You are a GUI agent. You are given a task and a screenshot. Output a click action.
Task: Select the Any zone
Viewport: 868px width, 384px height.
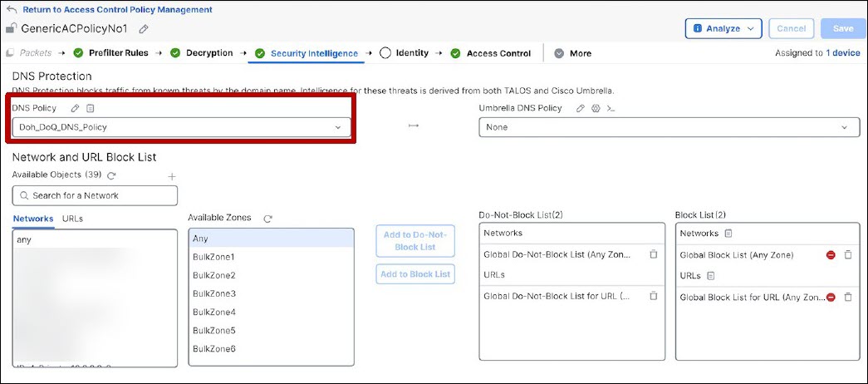click(x=272, y=239)
